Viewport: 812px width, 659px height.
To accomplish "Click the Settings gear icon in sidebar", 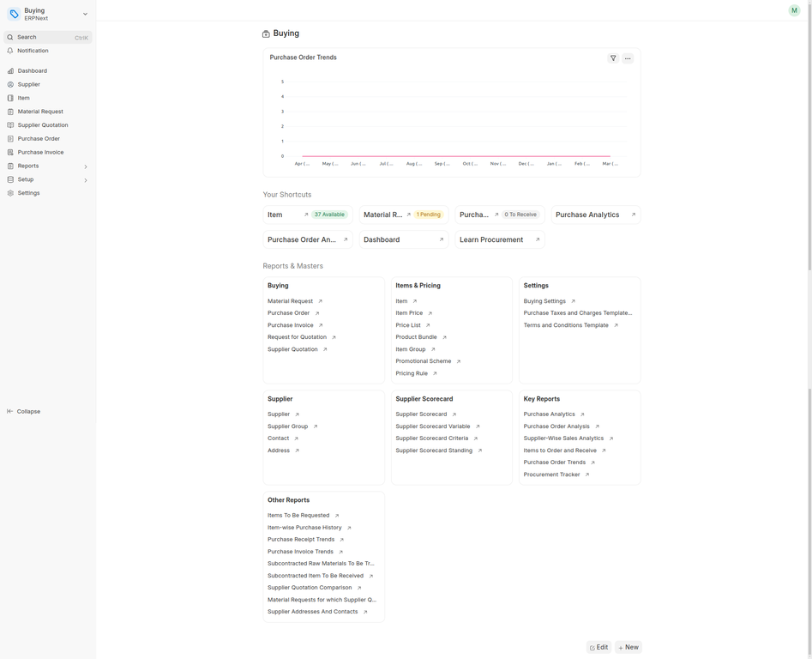I will tap(10, 193).
